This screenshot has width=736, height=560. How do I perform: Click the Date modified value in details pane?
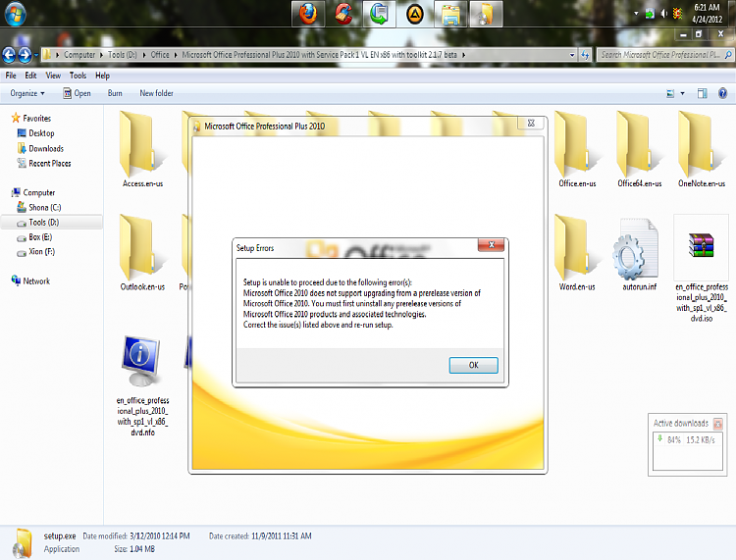coord(160,535)
